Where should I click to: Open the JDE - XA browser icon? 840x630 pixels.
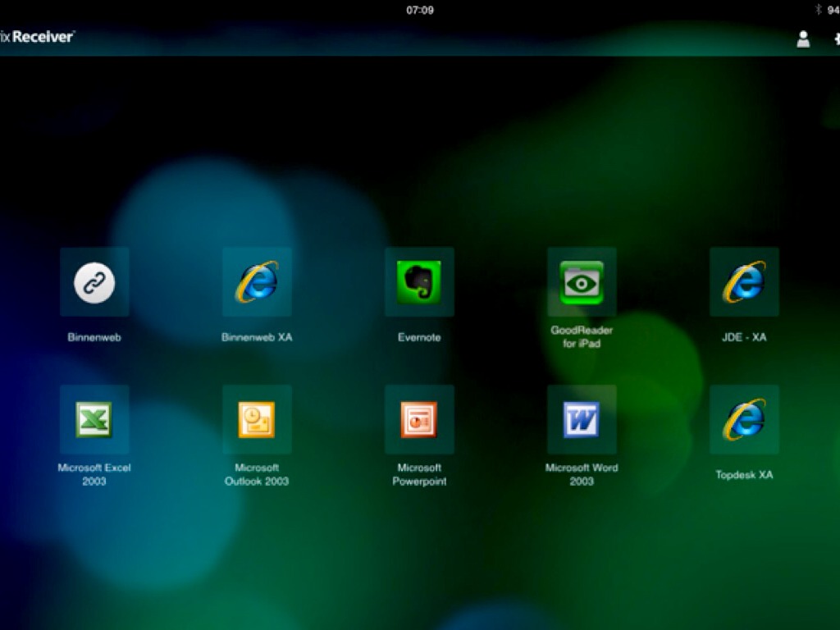click(x=744, y=282)
